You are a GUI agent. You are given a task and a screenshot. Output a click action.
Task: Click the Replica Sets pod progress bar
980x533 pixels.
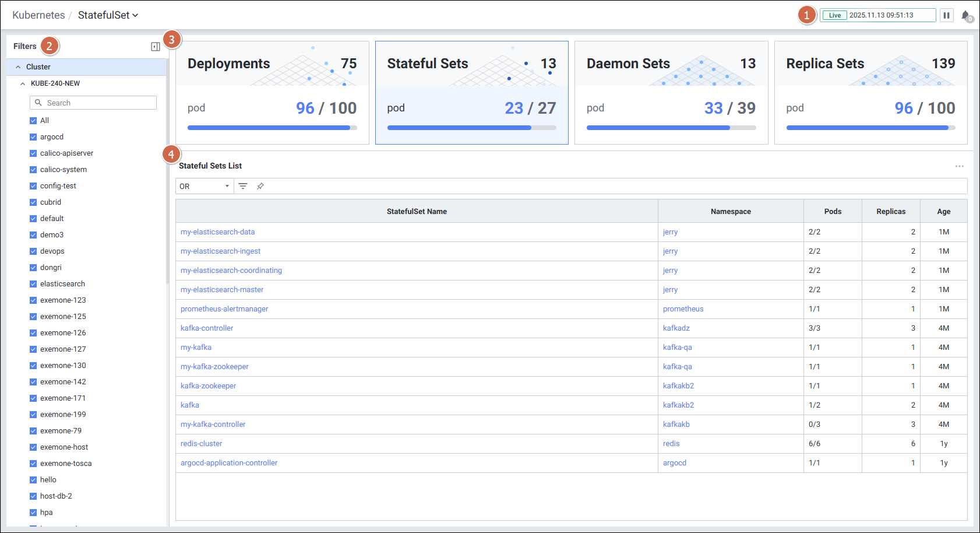tap(870, 128)
